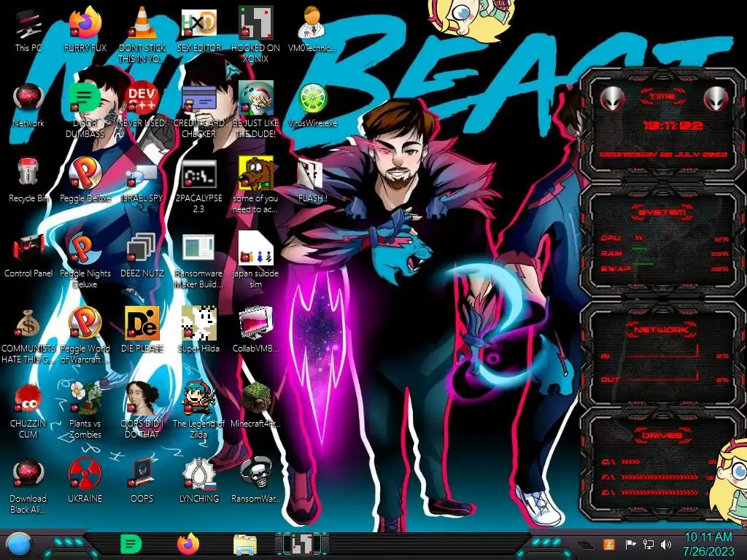Click the SYSTEM gadget header
747x560 pixels.
point(662,212)
